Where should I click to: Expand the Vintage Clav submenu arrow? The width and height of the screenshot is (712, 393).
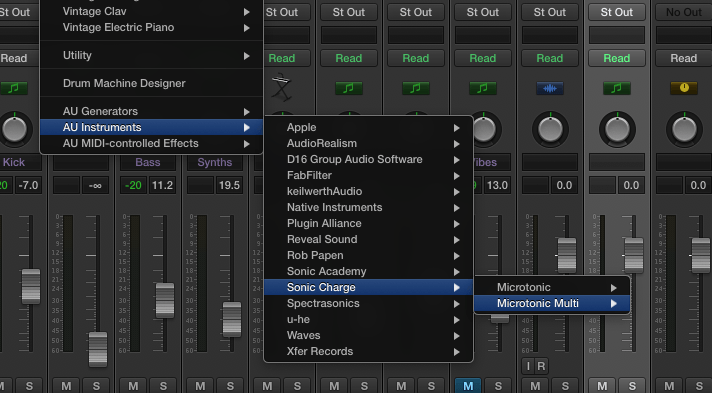tap(247, 12)
